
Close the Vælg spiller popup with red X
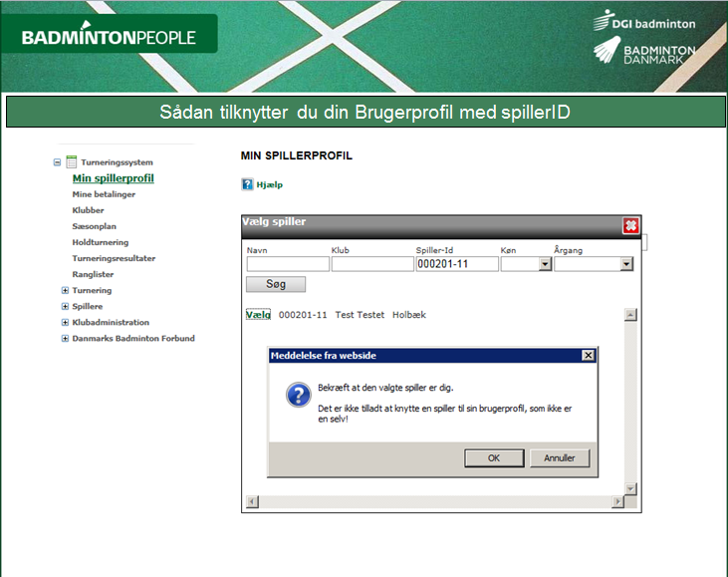tap(630, 225)
